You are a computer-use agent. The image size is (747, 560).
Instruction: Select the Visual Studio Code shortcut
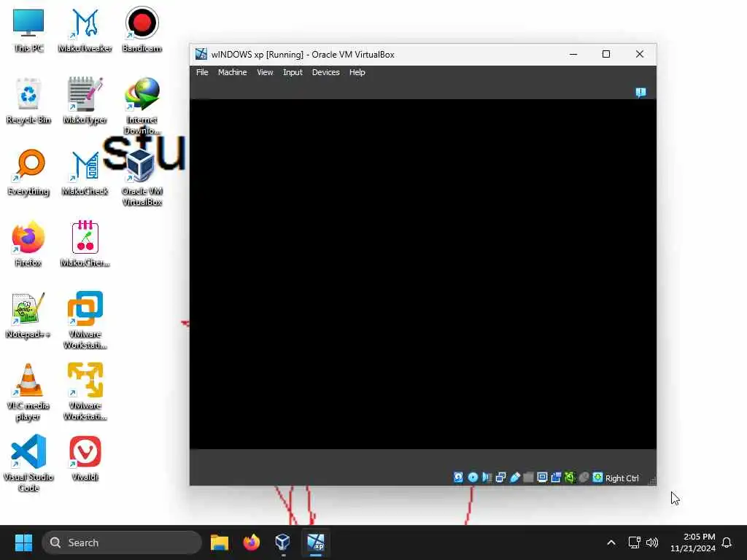[28, 463]
